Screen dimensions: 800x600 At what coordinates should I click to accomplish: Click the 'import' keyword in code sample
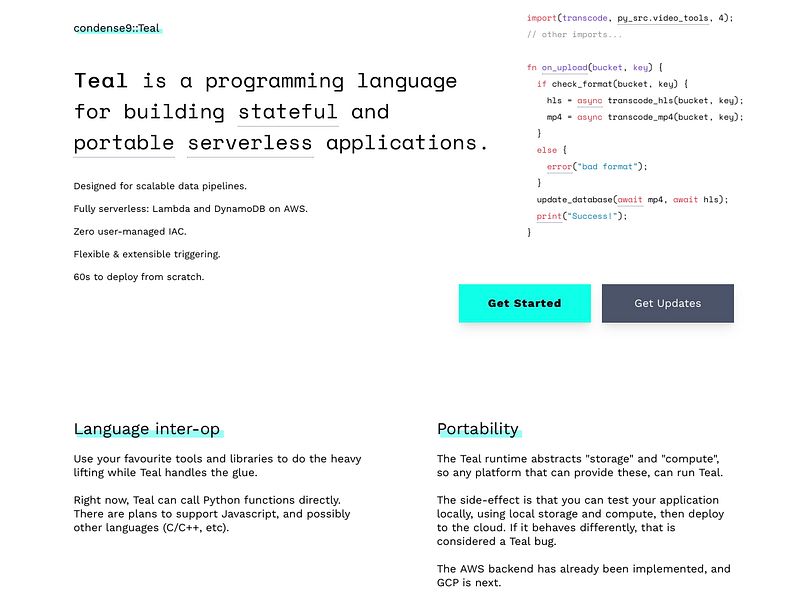541,18
